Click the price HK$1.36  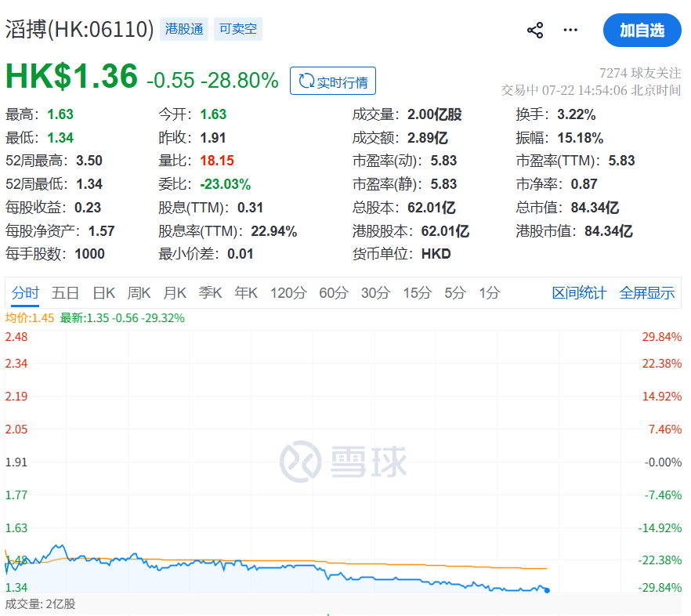coord(71,76)
